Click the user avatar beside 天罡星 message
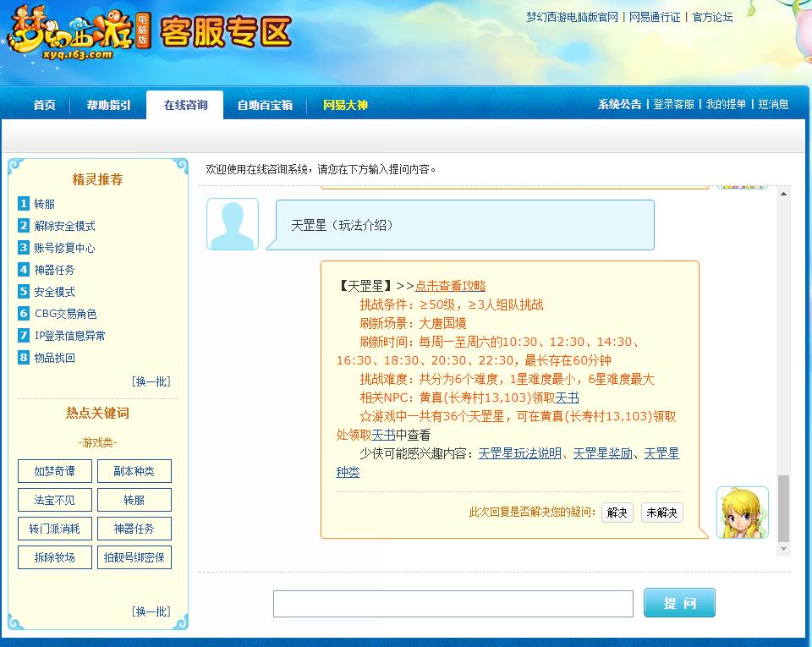The image size is (812, 647). (233, 224)
